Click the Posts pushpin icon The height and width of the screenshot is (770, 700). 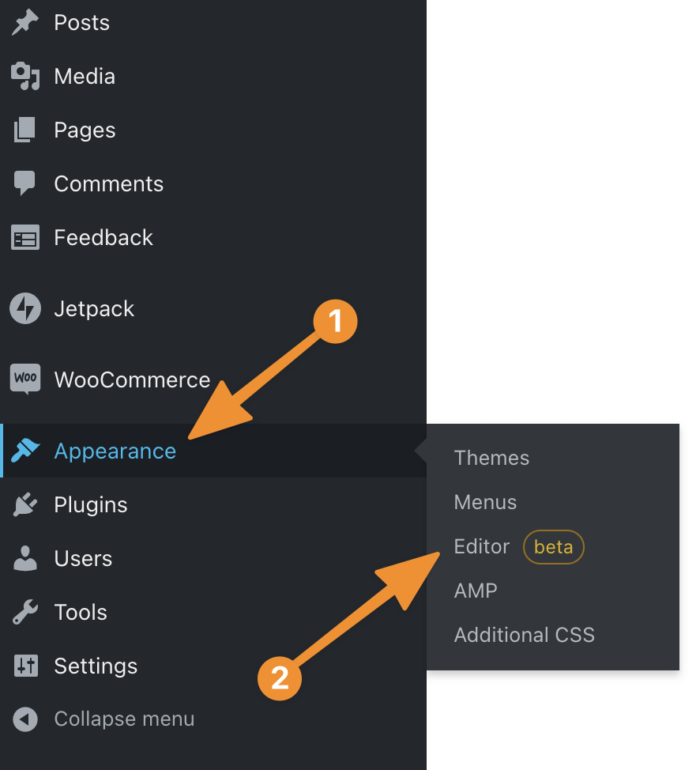click(25, 22)
